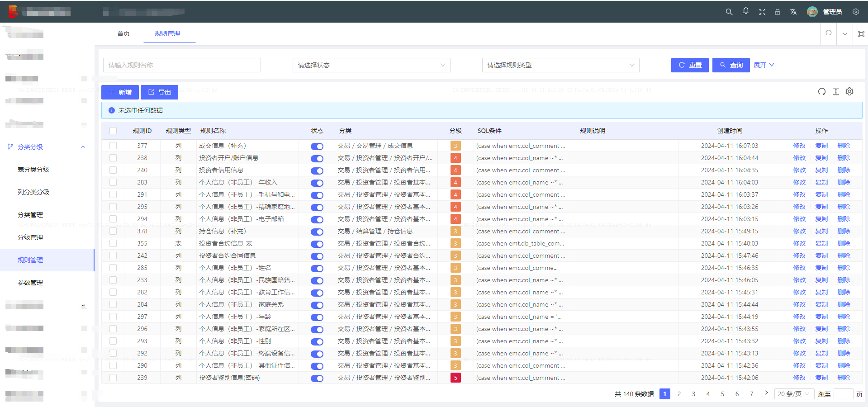Toggle status switch for rule 378
Screen dimensions: 868x407
317,232
